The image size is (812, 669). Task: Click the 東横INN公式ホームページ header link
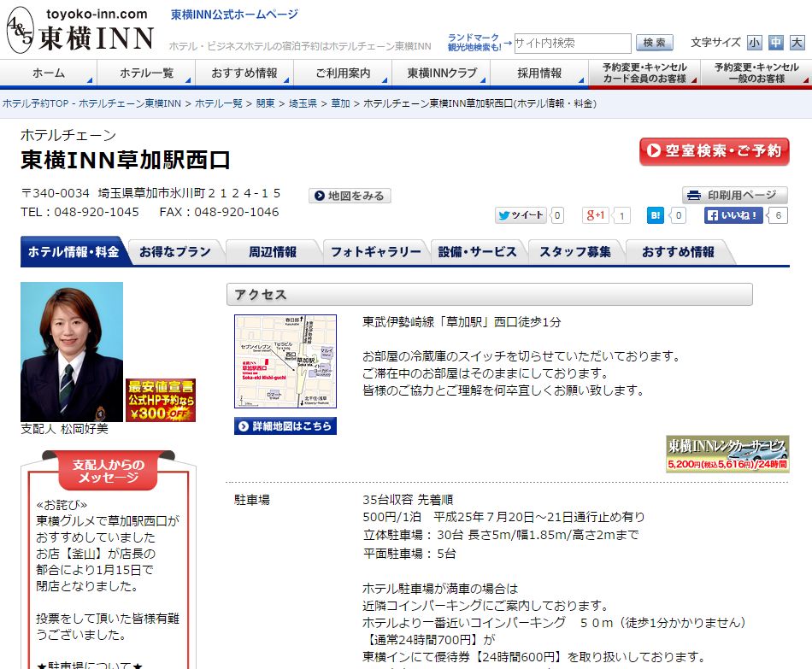tap(234, 15)
